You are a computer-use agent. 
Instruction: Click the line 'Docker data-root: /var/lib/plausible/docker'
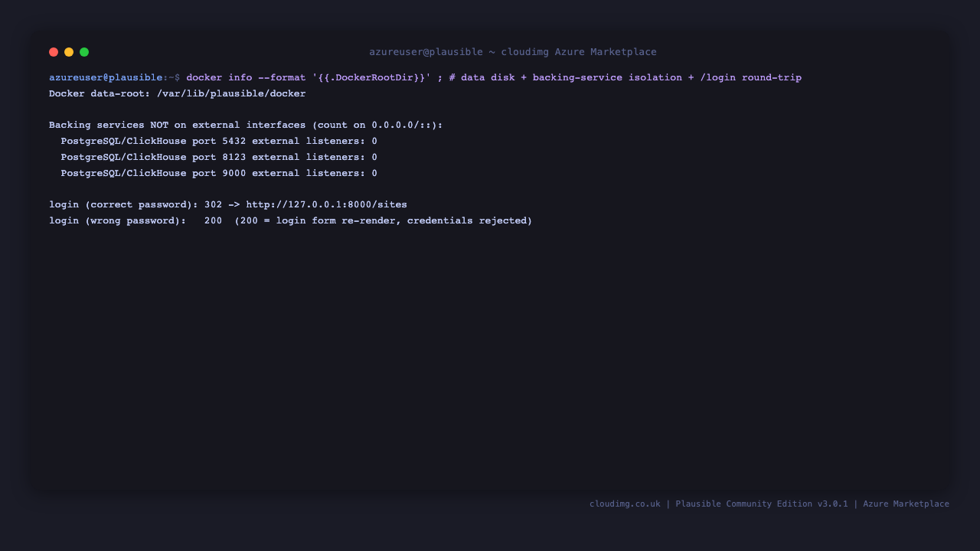click(x=178, y=93)
